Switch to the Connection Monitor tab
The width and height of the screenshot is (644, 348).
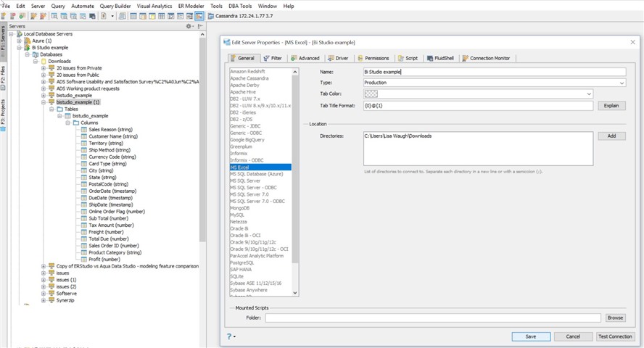(486, 58)
